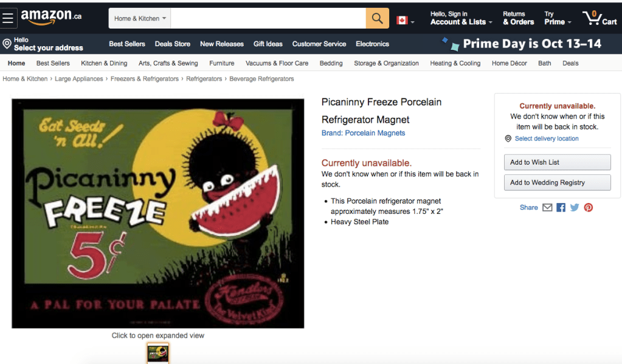Click Add to Wedding Registry button
The height and width of the screenshot is (364, 622).
(558, 182)
